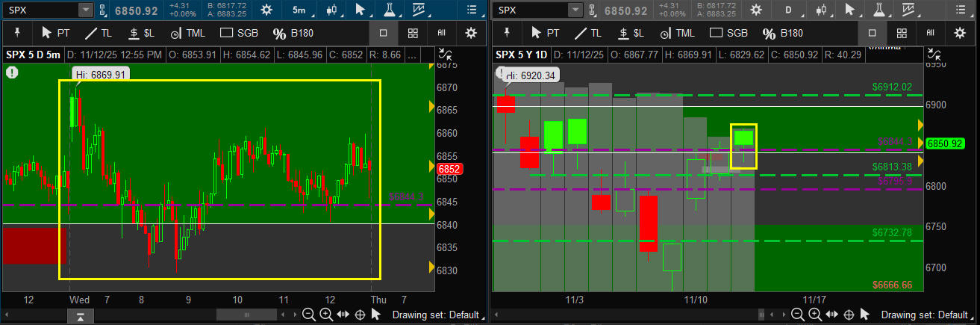The height and width of the screenshot is (325, 980).
Task: Select the % B180 tool in left toolbar
Action: point(292,33)
